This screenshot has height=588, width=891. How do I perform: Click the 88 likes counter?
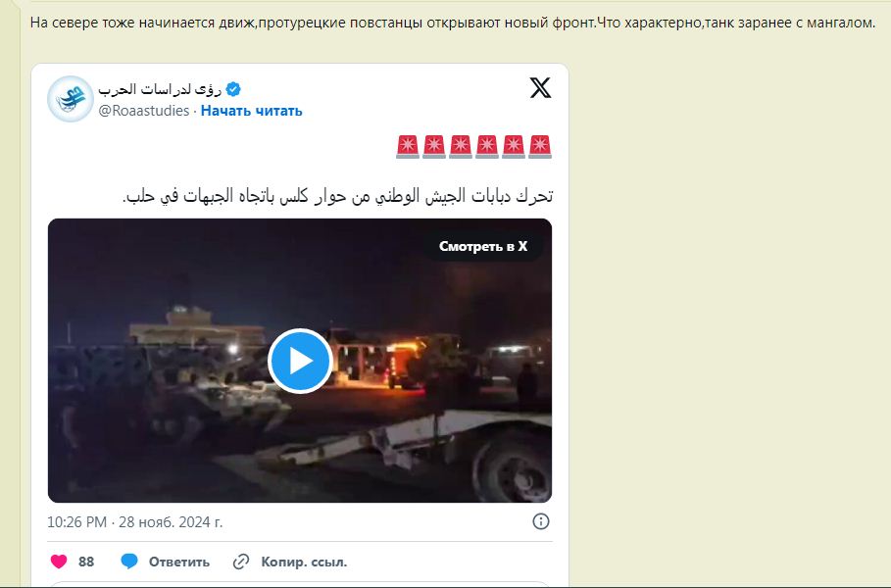(86, 562)
